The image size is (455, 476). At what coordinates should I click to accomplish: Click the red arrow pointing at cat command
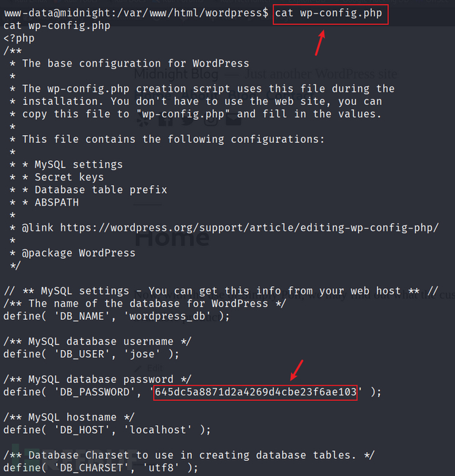[x=320, y=43]
